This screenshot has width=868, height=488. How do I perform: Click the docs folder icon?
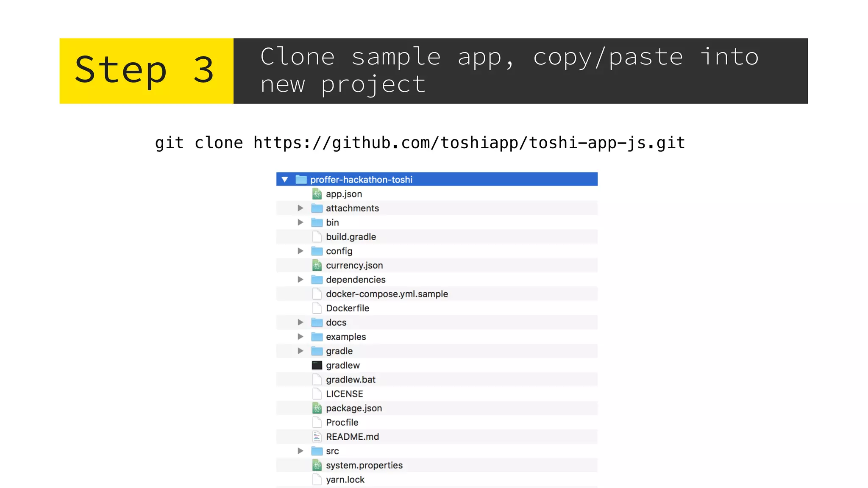click(x=317, y=322)
